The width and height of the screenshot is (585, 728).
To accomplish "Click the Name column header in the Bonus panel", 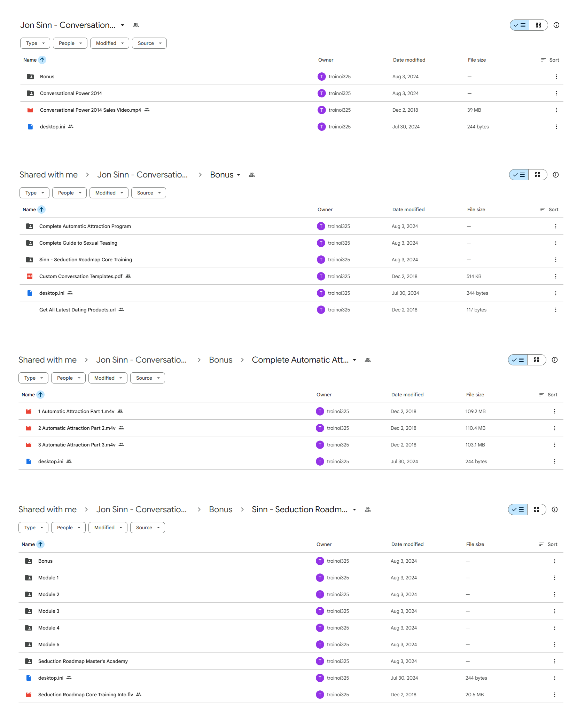I will (29, 209).
